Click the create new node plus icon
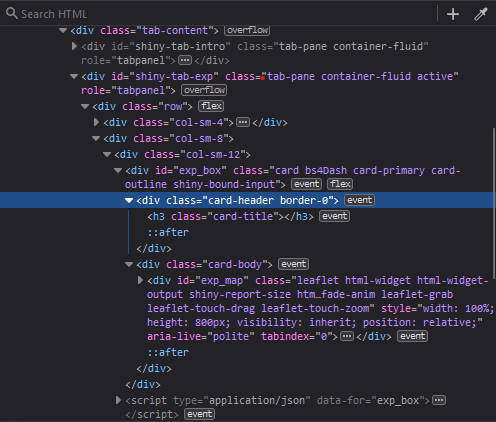The width and height of the screenshot is (496, 422). click(x=453, y=14)
